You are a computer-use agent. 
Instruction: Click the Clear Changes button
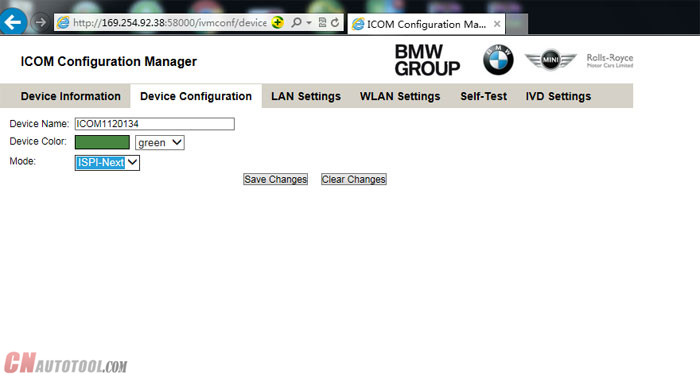coord(354,179)
